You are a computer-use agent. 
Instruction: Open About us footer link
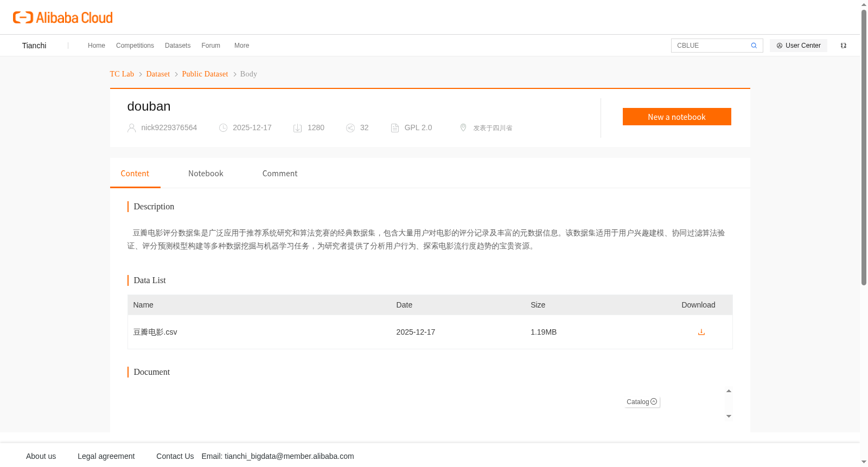tap(41, 456)
